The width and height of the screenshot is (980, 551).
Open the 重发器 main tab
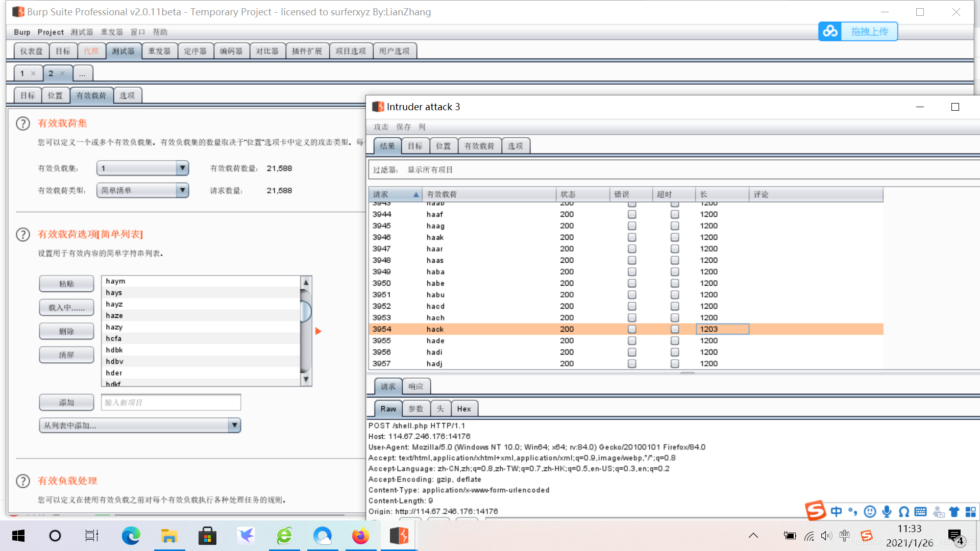click(x=159, y=51)
